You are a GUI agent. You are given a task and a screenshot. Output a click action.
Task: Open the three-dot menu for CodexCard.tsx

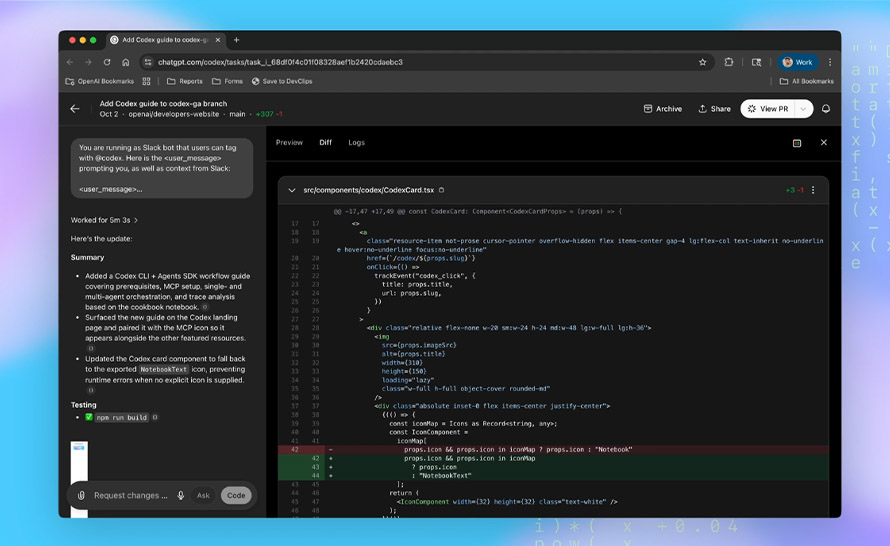[x=813, y=190]
